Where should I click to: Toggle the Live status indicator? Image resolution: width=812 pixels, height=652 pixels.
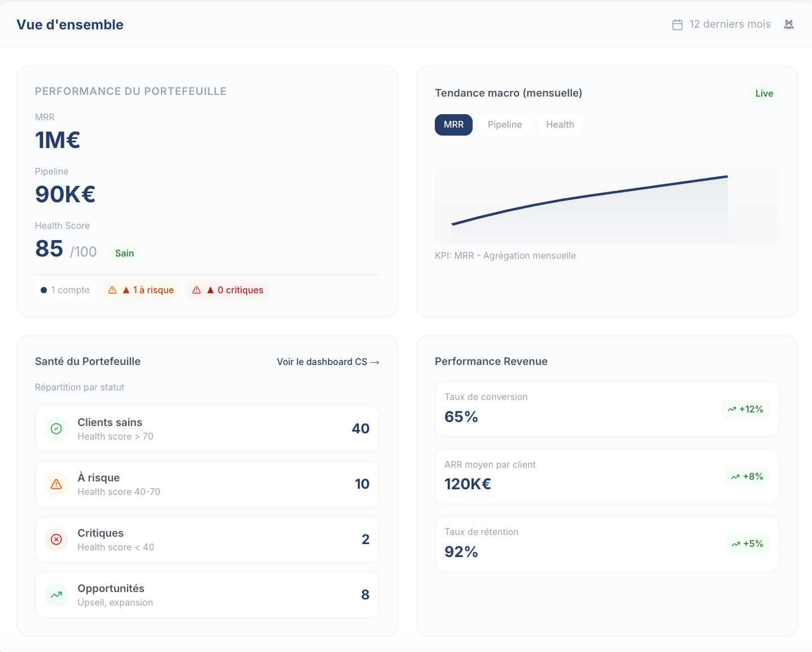coord(764,93)
